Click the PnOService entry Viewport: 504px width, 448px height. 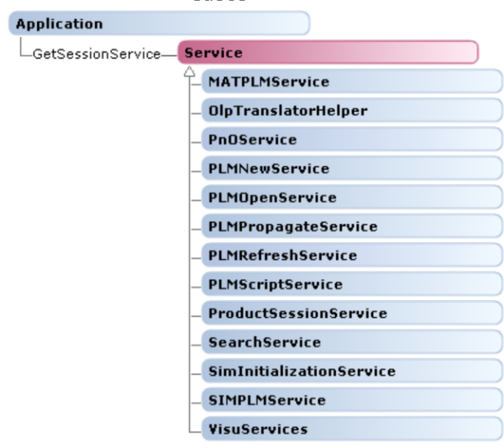[x=346, y=140]
